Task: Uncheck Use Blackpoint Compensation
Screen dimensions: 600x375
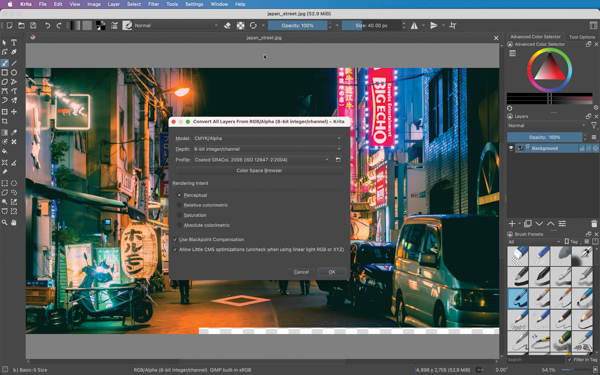Action: click(x=175, y=240)
